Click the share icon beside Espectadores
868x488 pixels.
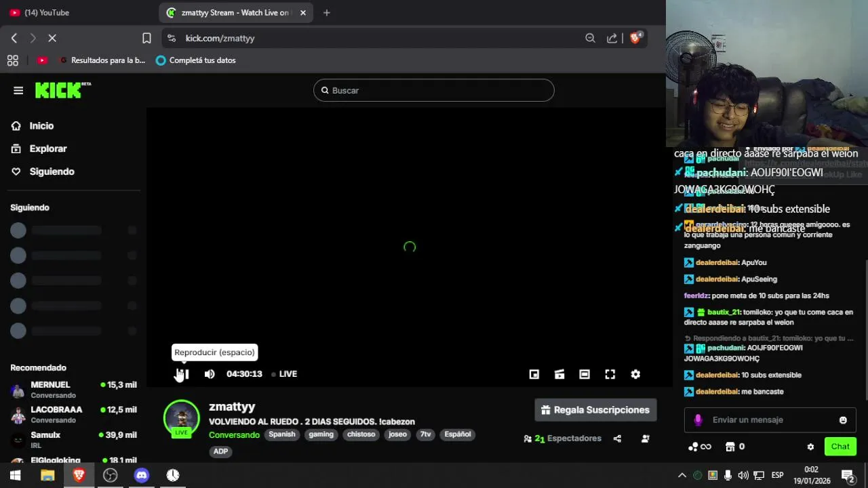coord(617,439)
